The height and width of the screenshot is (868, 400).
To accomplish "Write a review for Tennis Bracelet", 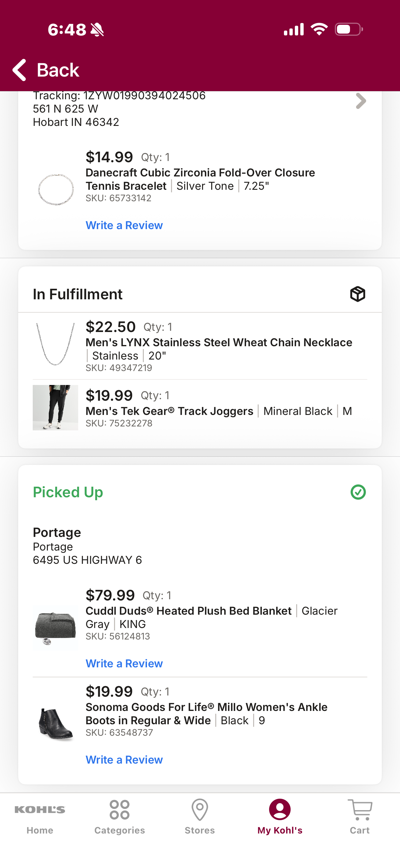I will (124, 225).
